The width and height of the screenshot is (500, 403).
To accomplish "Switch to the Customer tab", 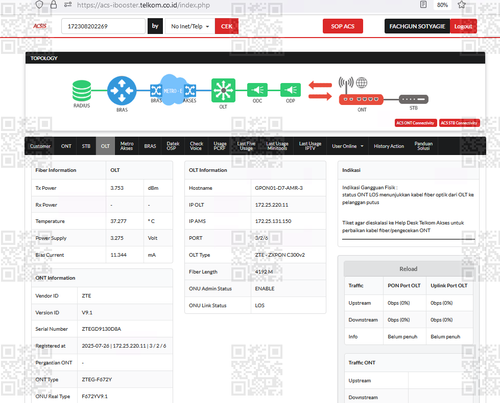I will coord(40,146).
